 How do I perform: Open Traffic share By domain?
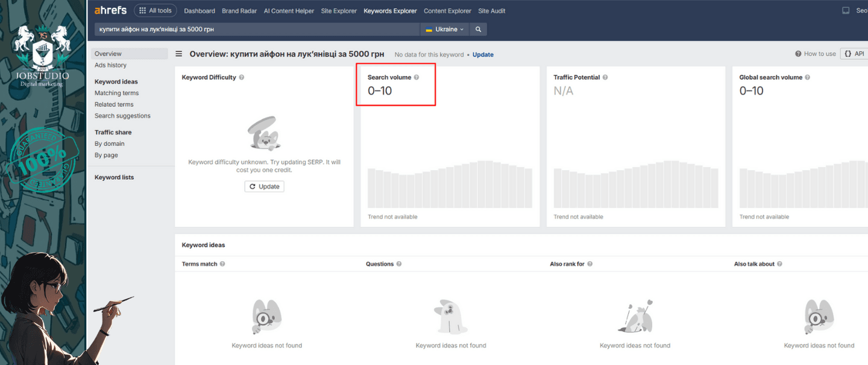(x=109, y=144)
